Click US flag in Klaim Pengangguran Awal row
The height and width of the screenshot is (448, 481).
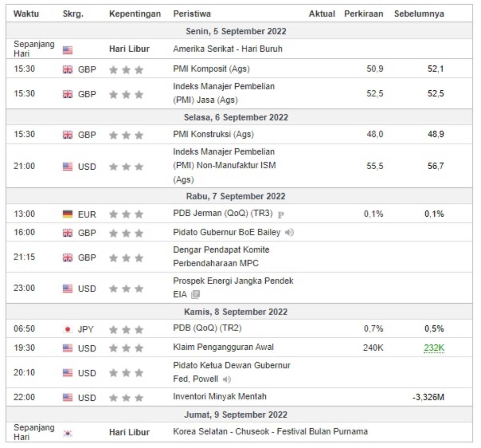coord(68,348)
